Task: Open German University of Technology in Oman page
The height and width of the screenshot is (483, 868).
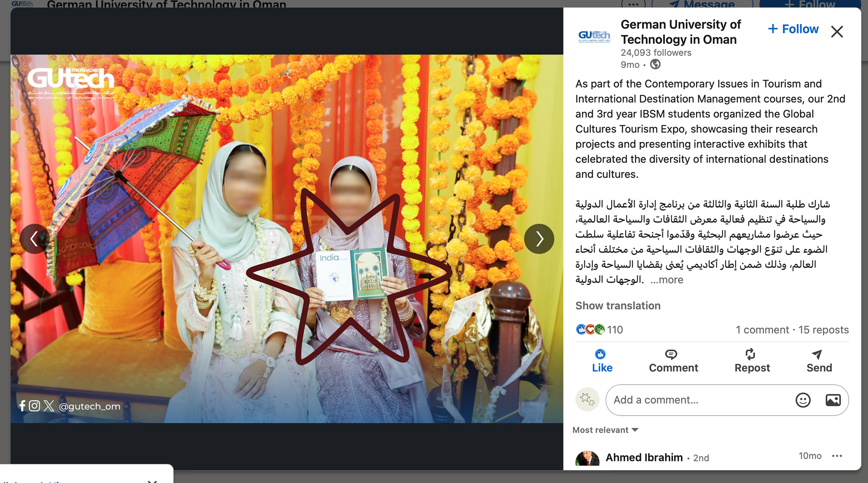Action: 680,32
